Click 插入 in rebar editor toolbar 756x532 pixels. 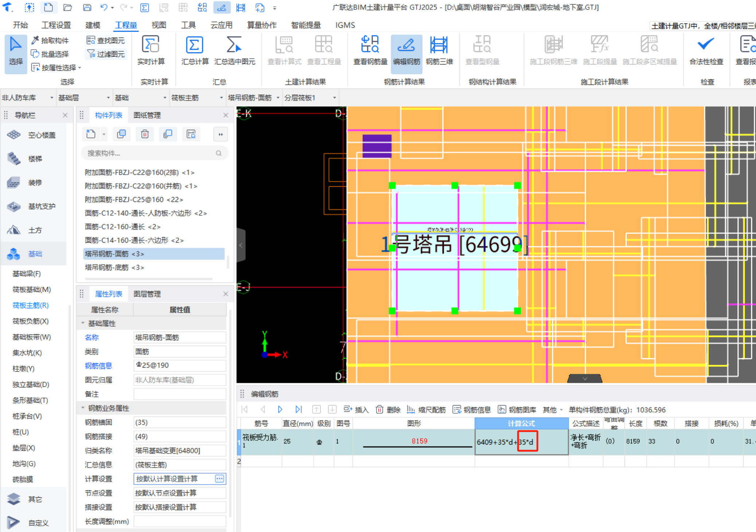pos(356,410)
